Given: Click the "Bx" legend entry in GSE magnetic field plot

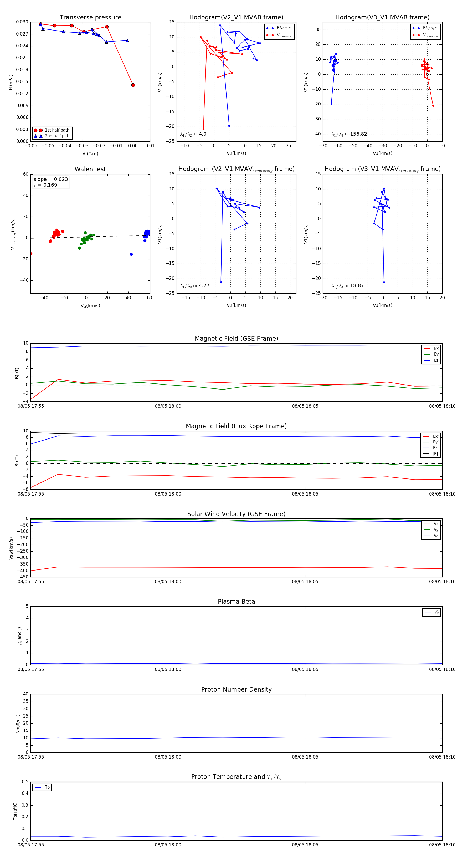Looking at the screenshot, I should pyautogui.click(x=431, y=349).
